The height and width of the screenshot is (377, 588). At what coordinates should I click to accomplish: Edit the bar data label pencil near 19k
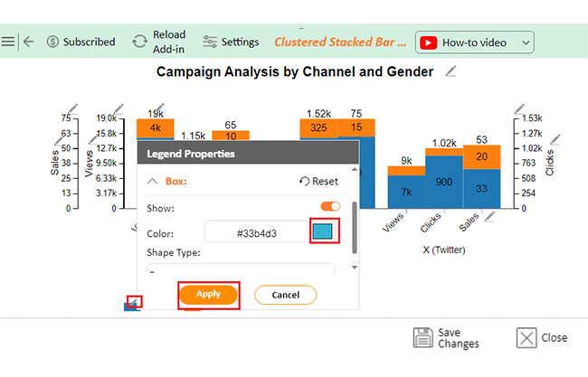(160, 108)
